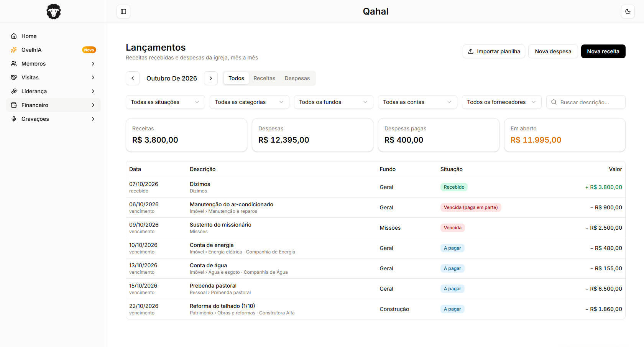This screenshot has width=644, height=347.
Task: Go to next month arrow
Action: [x=211, y=78]
